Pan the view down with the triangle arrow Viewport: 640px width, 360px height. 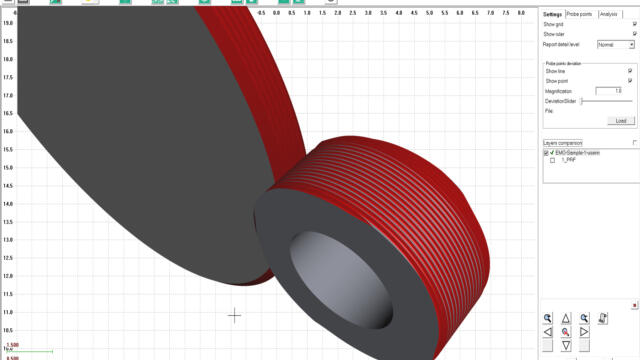566,345
